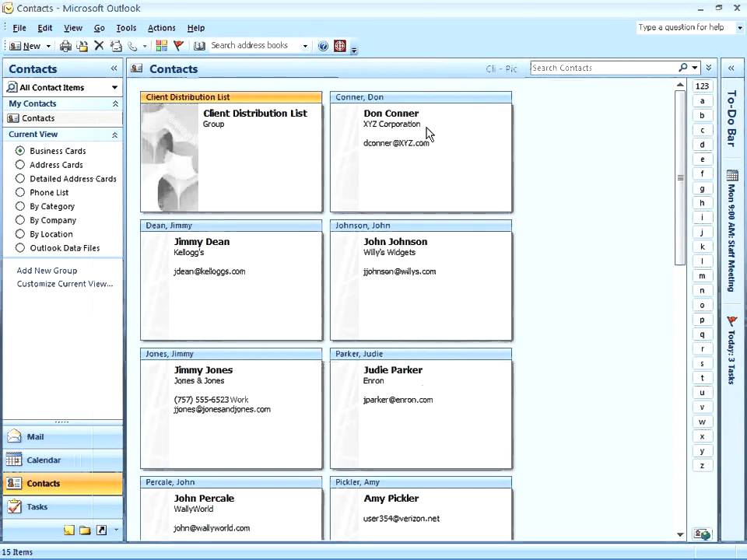Click the scroll down arrow

pos(680,534)
